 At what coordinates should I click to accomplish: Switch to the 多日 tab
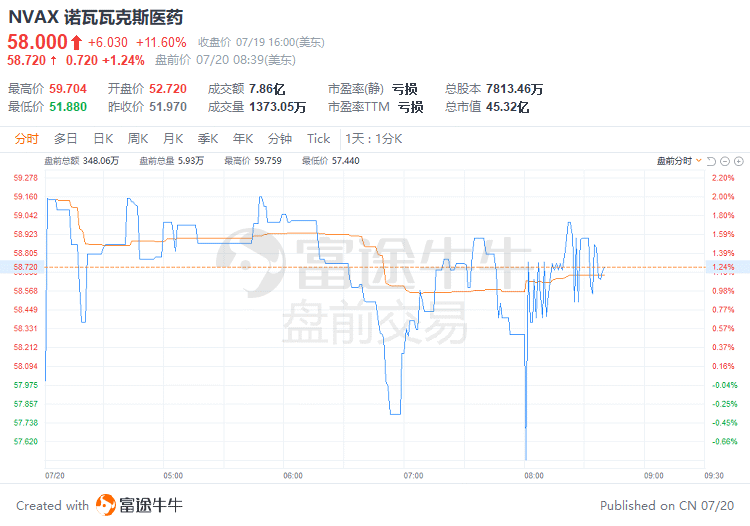point(66,139)
